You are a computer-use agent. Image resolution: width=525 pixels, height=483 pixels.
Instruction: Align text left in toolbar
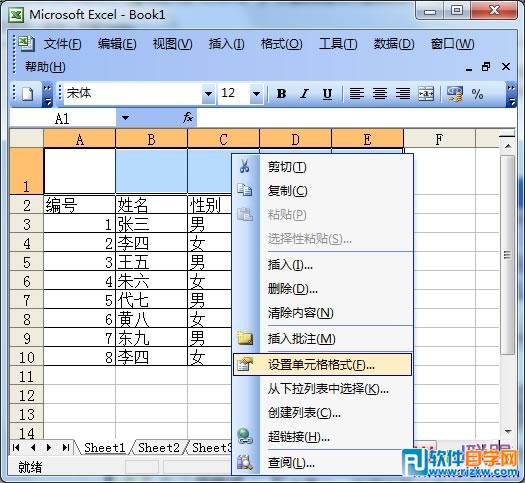point(357,94)
